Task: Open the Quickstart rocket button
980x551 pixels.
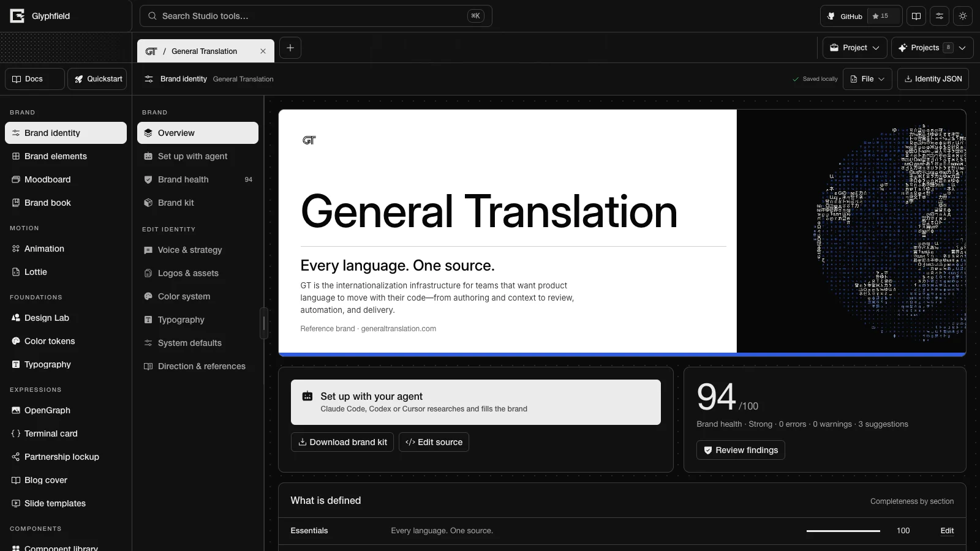Action: point(97,79)
